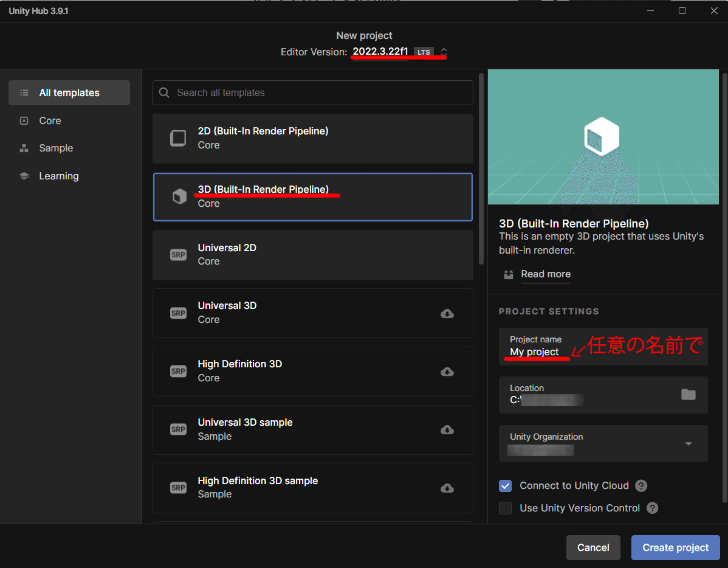Download the High Definition 3D template via its cloud icon

pos(447,372)
